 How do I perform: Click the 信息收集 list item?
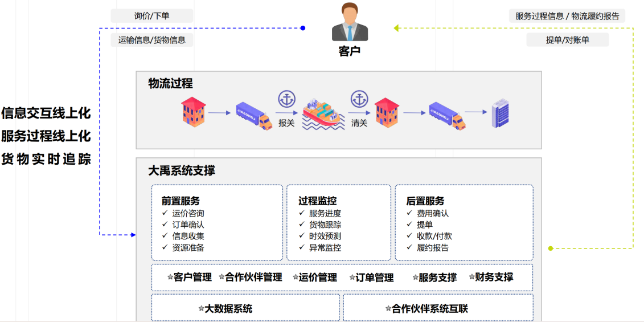[x=188, y=237]
